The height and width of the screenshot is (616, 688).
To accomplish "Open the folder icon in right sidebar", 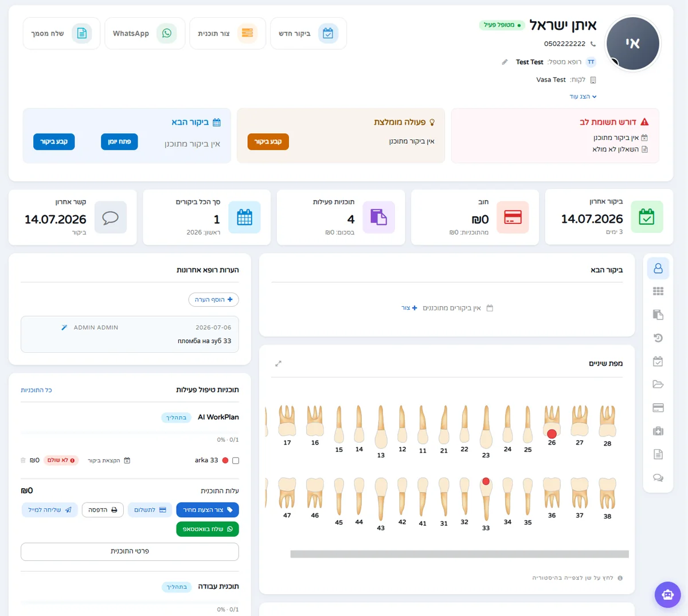I will coord(658,384).
